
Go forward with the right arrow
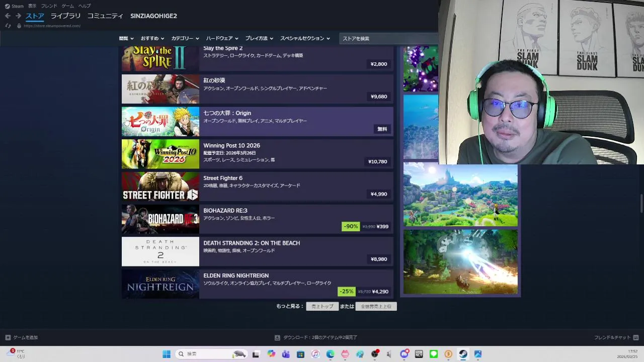[18, 16]
